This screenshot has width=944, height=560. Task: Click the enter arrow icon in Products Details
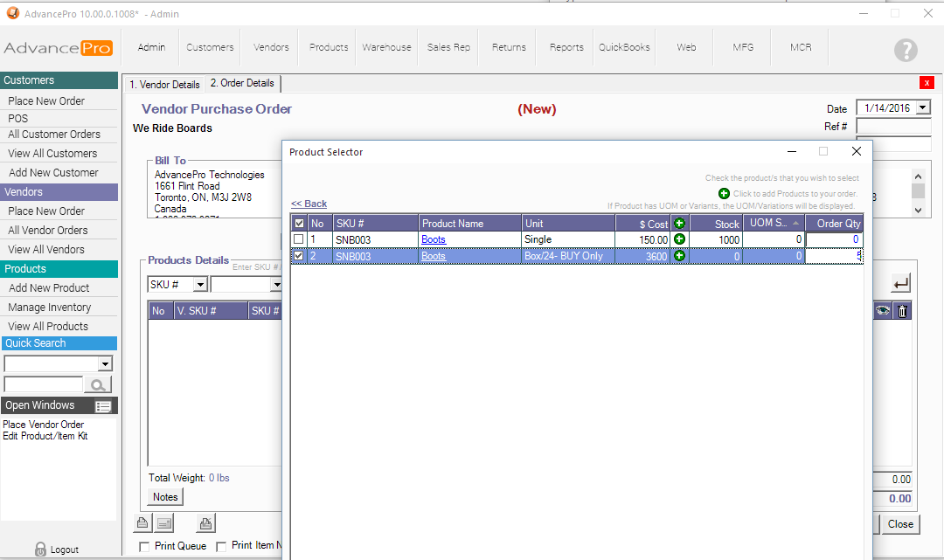(x=900, y=283)
